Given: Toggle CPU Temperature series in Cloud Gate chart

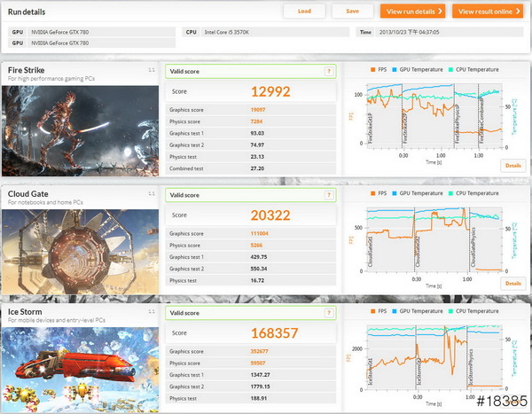Looking at the screenshot, I should [x=452, y=192].
